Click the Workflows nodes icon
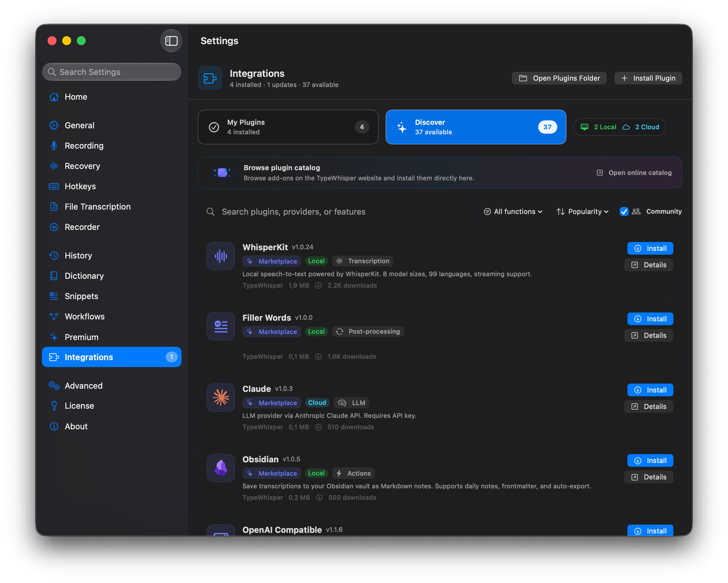The image size is (728, 583). [x=54, y=317]
